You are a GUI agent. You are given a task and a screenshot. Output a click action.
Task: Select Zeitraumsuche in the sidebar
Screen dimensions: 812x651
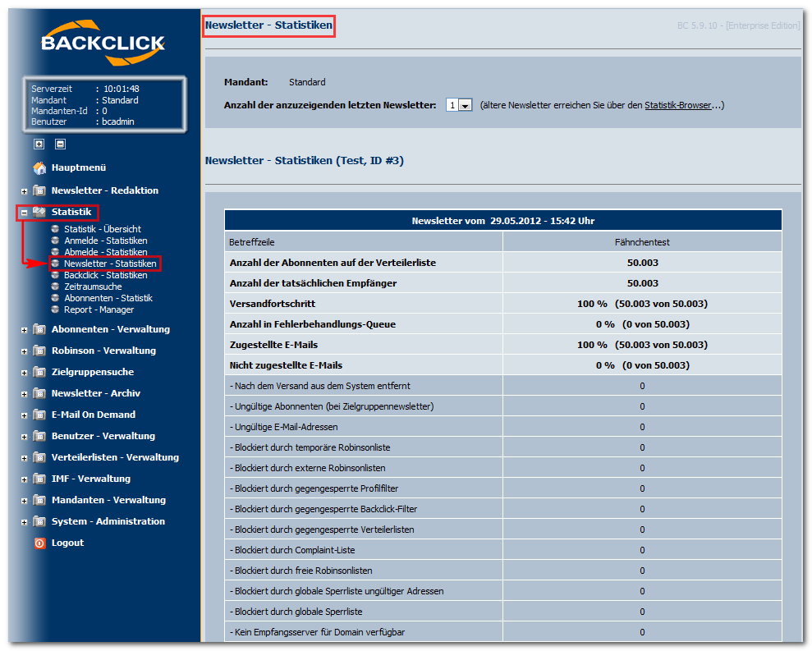pyautogui.click(x=93, y=287)
